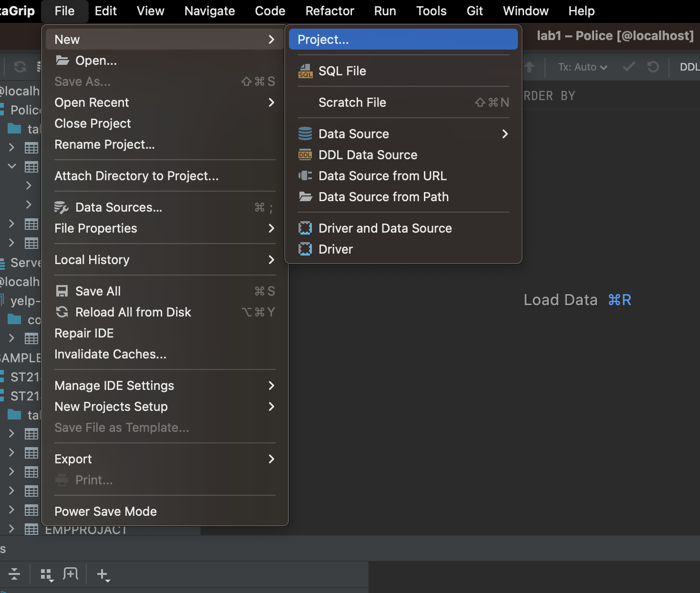
Task: Open the group-by icon dropdown at bottom
Action: tap(47, 575)
